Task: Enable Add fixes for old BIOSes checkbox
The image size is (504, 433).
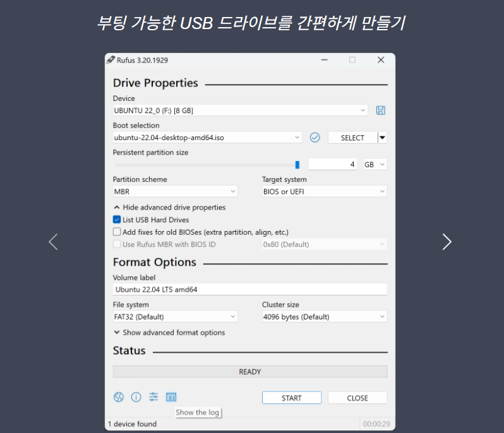Action: (x=117, y=232)
